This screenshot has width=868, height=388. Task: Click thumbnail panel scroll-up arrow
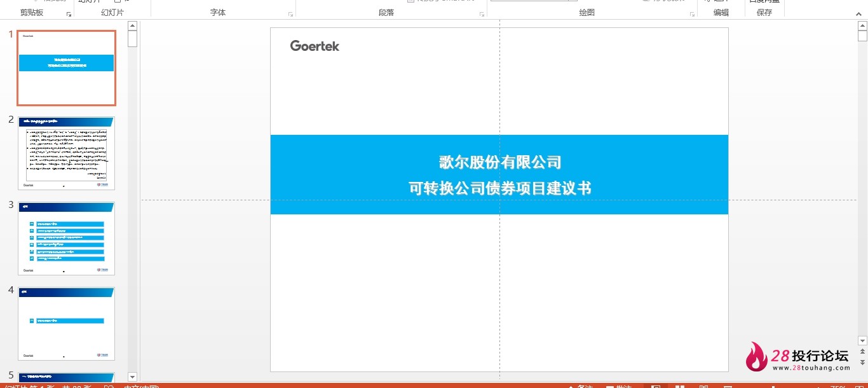[x=132, y=26]
